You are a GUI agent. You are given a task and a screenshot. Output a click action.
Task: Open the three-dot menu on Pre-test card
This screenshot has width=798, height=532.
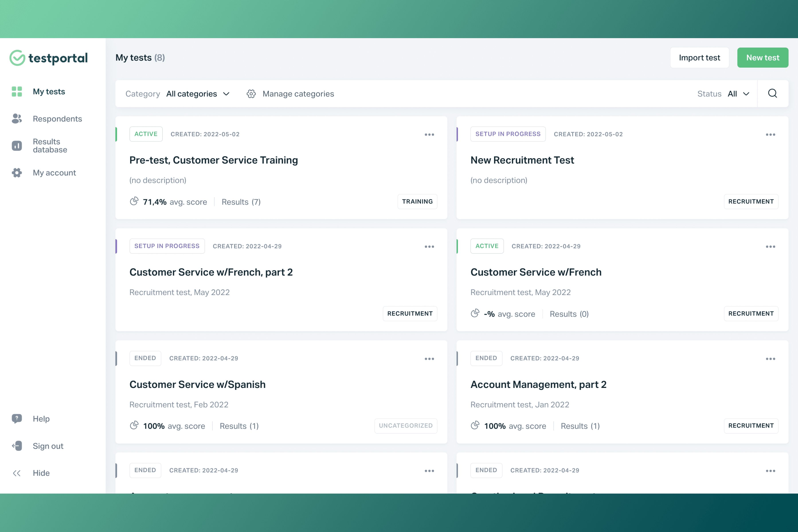click(429, 134)
